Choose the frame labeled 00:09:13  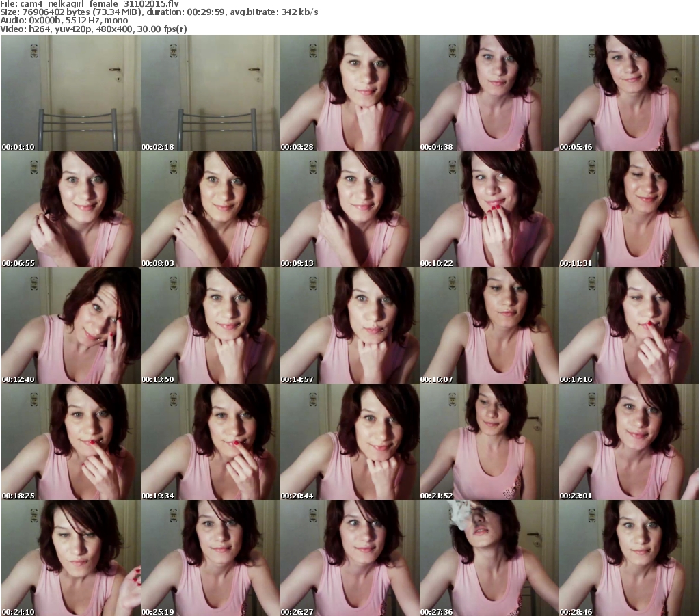(349, 209)
